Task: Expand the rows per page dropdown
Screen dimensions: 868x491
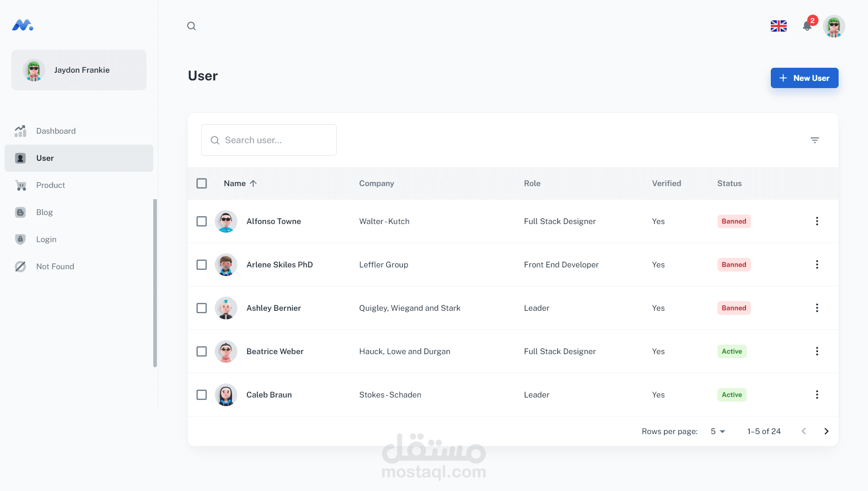Action: (717, 431)
